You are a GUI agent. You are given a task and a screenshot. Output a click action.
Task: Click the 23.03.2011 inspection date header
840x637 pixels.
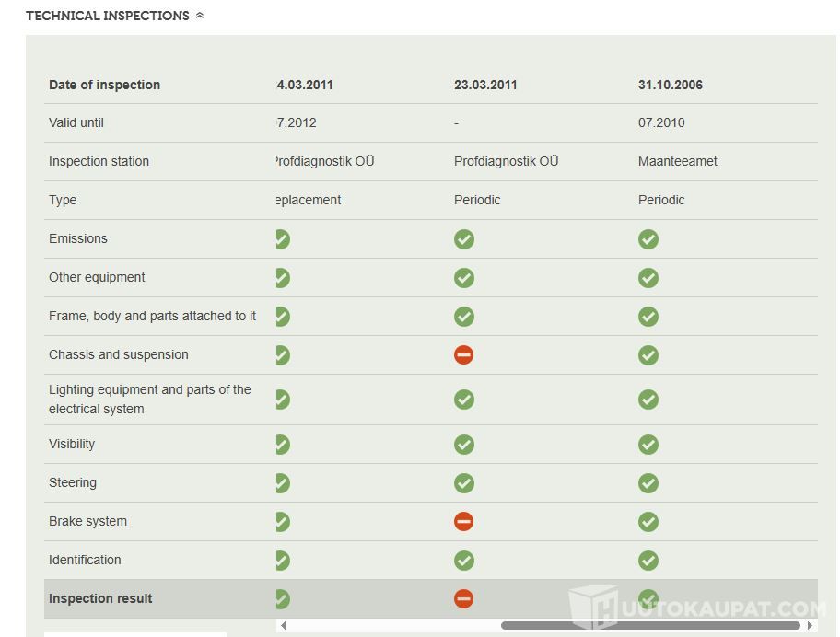pyautogui.click(x=485, y=85)
